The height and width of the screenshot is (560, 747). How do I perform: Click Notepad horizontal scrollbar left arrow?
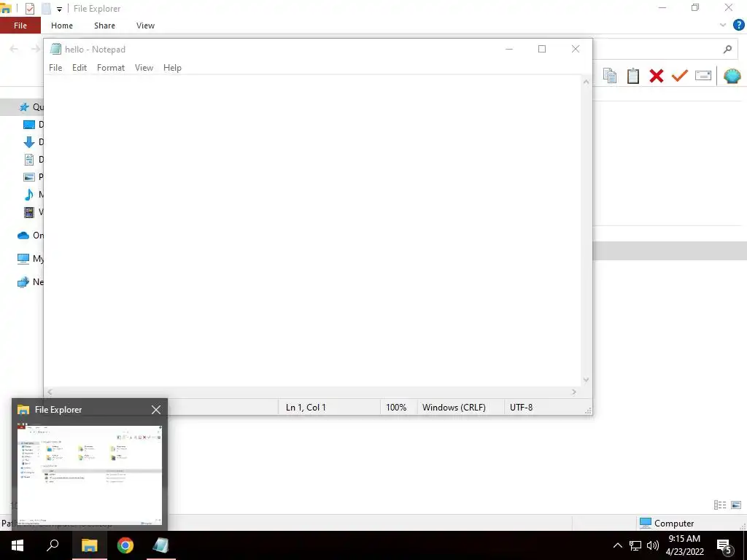50,392
